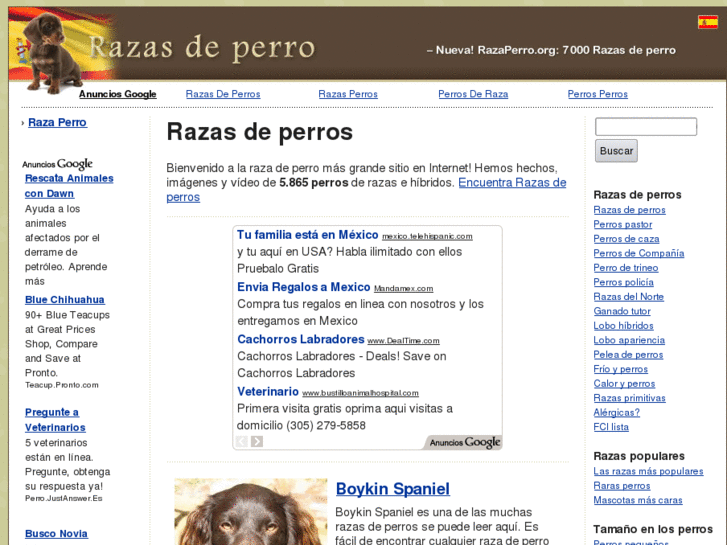Image resolution: width=727 pixels, height=545 pixels.
Task: Click the Tamaño en los perros heading
Action: click(653, 529)
